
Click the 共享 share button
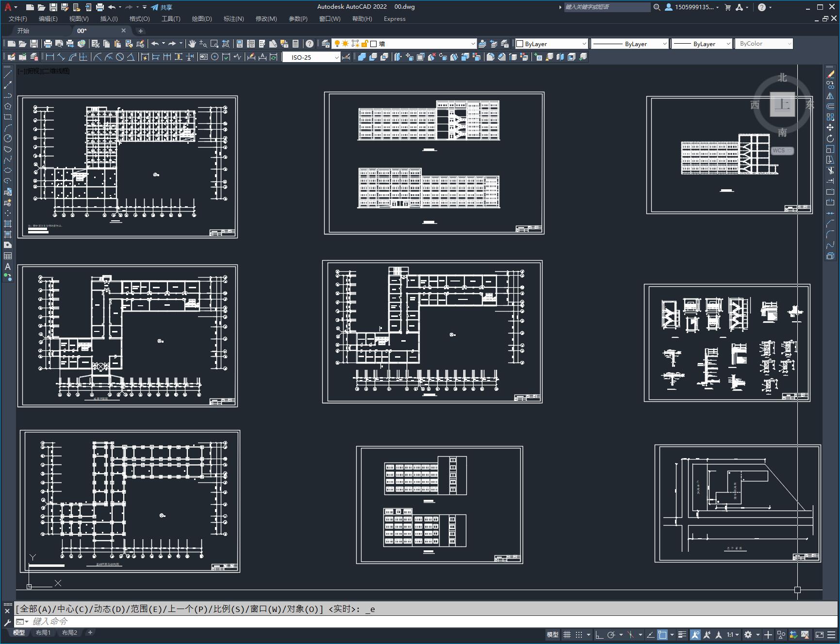(x=162, y=7)
